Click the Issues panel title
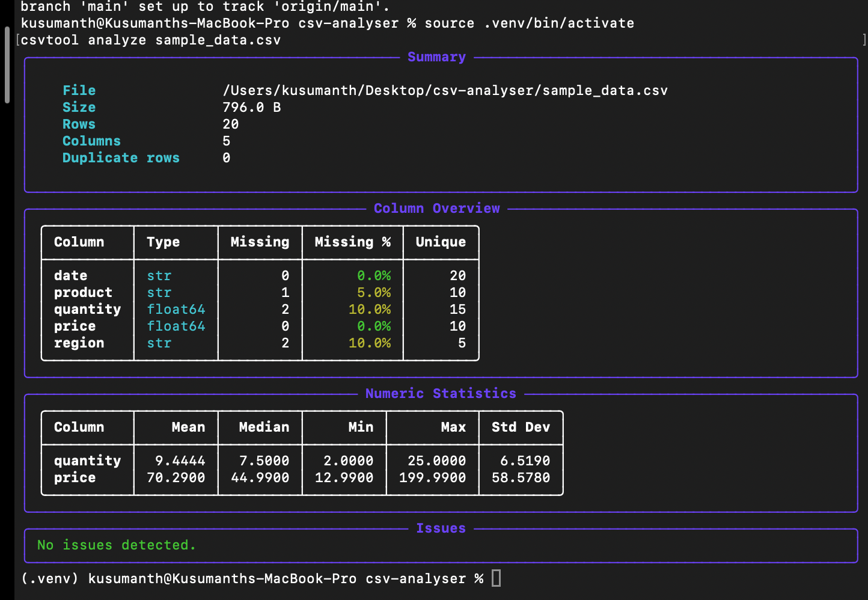Image resolution: width=868 pixels, height=600 pixels. coord(441,528)
